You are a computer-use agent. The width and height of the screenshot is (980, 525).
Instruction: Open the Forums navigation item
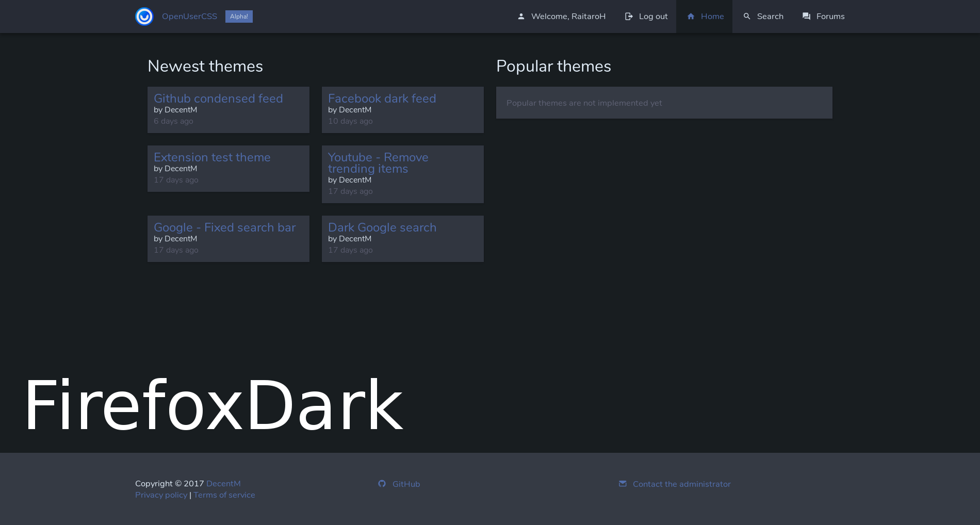click(x=823, y=17)
